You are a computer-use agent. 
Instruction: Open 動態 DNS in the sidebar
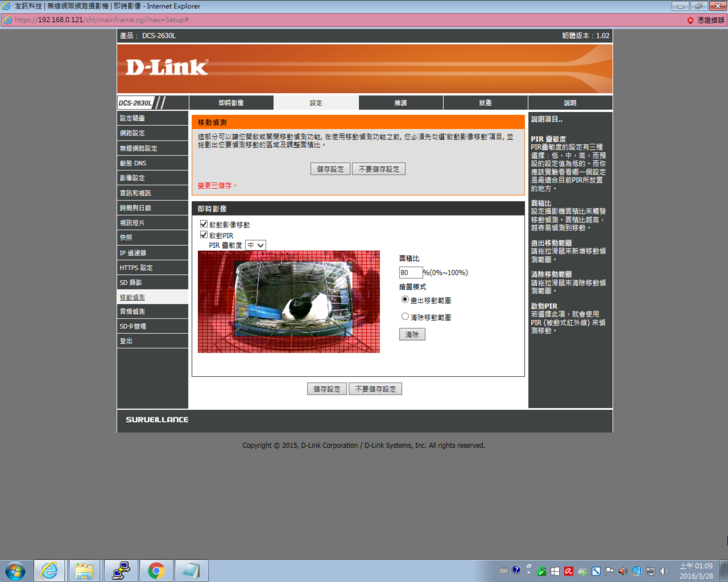click(152, 163)
